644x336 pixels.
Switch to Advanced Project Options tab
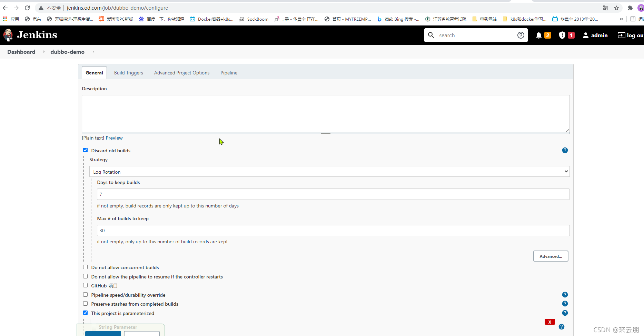(182, 73)
